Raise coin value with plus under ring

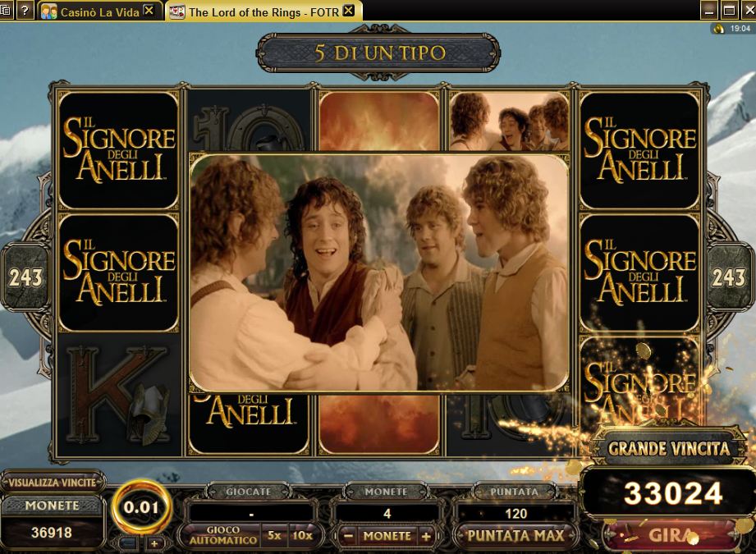(x=153, y=543)
